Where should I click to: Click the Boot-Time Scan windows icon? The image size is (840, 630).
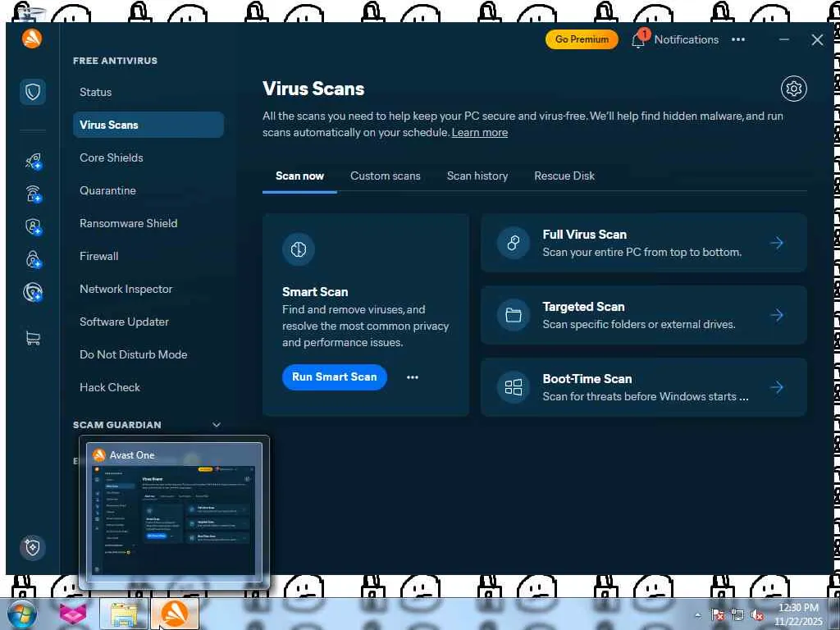point(514,387)
